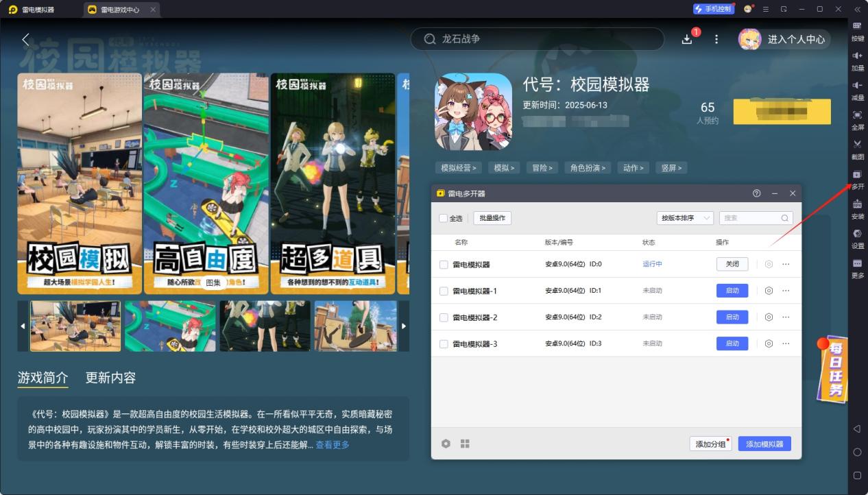Screen dimensions: 868x495
Task: Click the 添加模拟器 button
Action: click(764, 444)
